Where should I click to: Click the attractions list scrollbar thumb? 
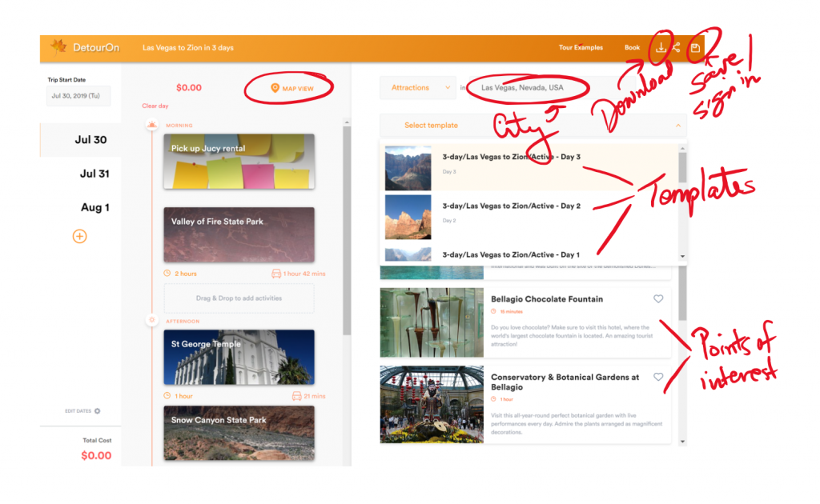682,293
